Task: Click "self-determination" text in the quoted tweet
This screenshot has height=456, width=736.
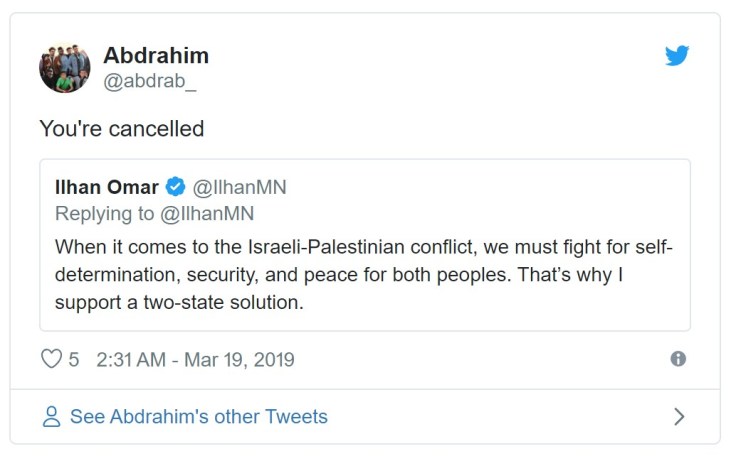Action: [x=648, y=246]
